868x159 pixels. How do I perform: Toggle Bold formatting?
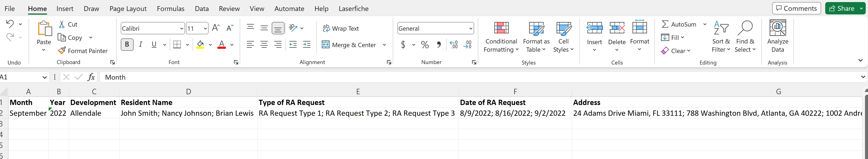tap(127, 44)
